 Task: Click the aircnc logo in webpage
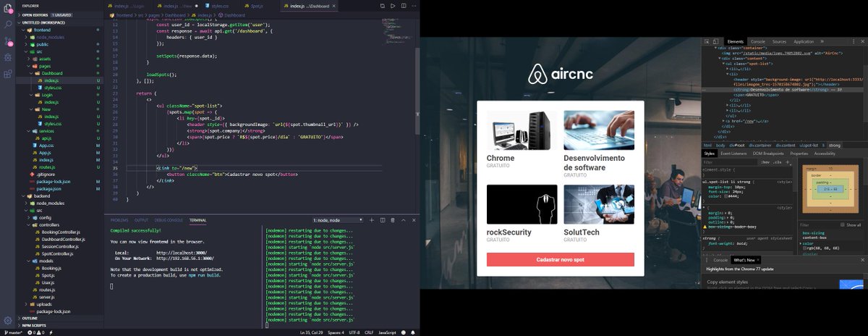pyautogui.click(x=561, y=75)
